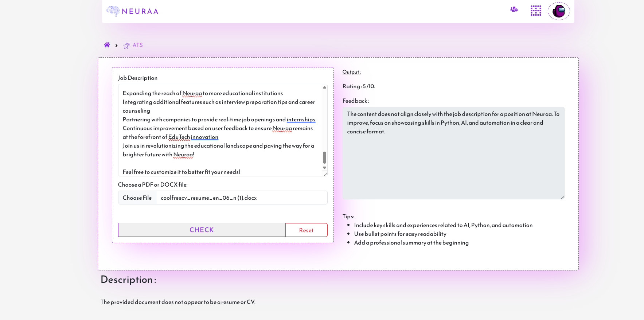Screen dimensions: 644x320
Task: Click the job description scrollbar thumb
Action: (324, 158)
